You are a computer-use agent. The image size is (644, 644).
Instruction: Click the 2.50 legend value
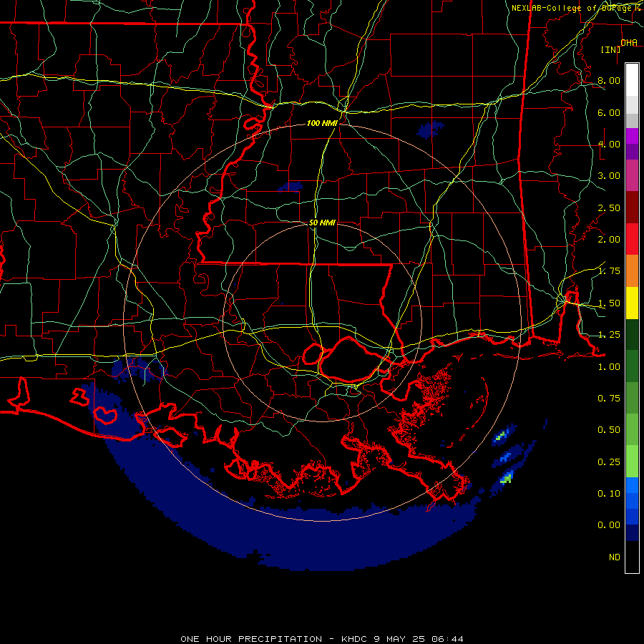tap(609, 208)
